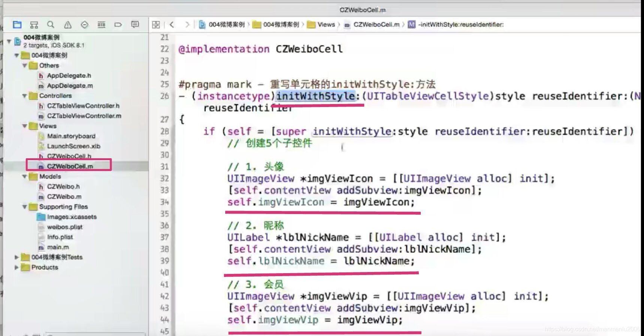Click the CZWeiboCell.m window title
This screenshot has height=336, width=644.
[x=363, y=10]
